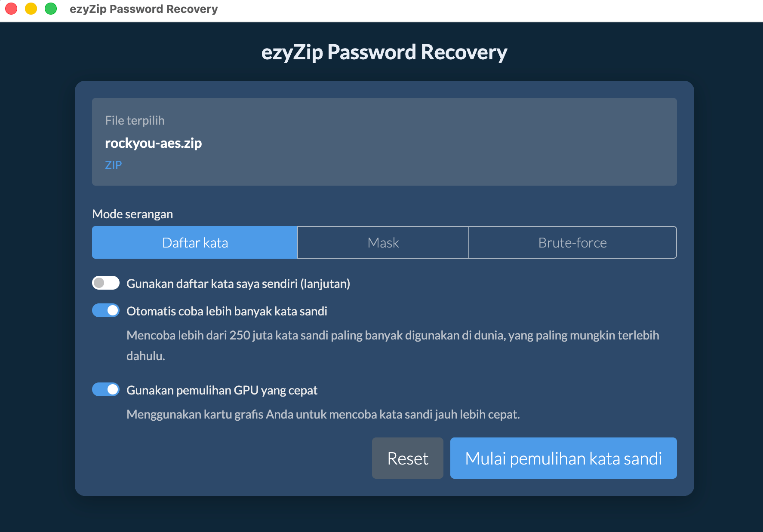Switch to the Mask attack mode
Screen dimensions: 763x532
point(383,242)
